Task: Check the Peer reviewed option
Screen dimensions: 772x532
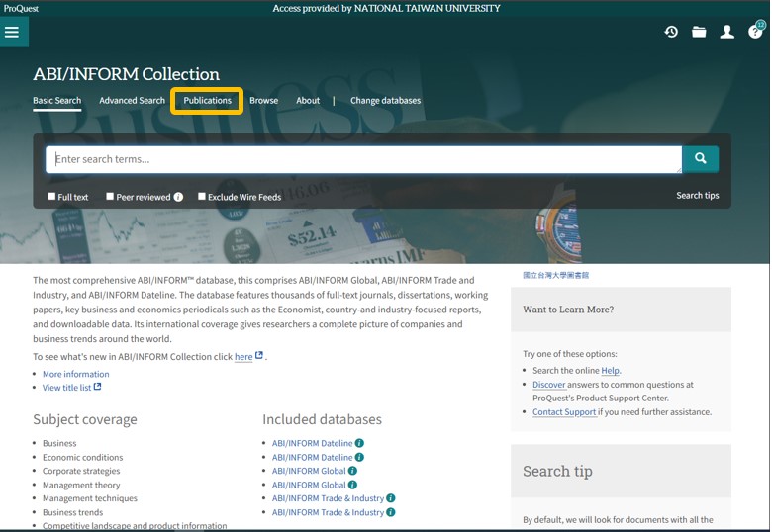Action: 110,197
